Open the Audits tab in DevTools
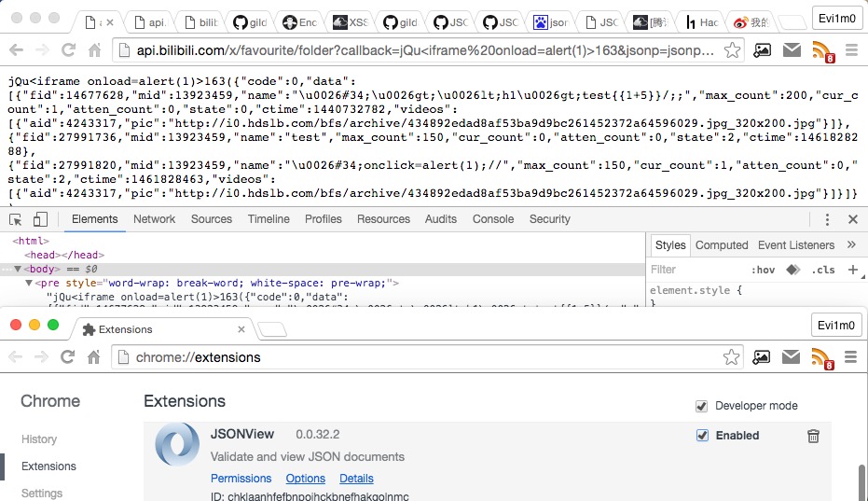 [x=441, y=219]
